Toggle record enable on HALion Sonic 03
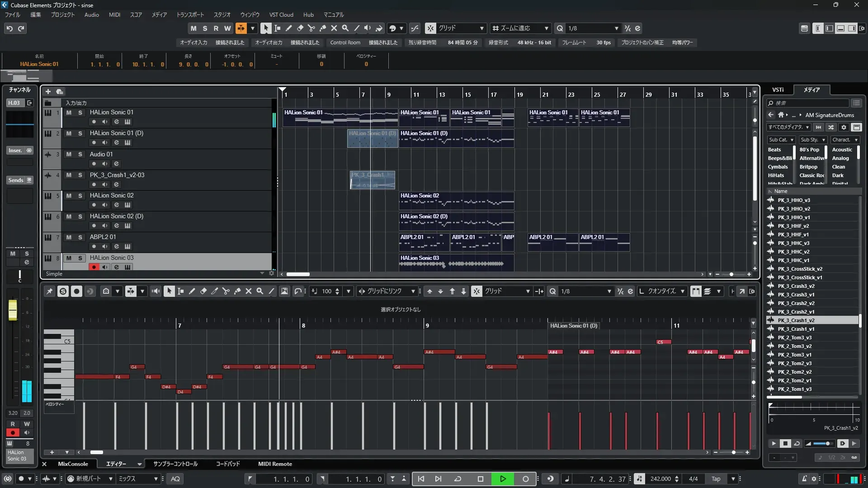 coord(94,267)
